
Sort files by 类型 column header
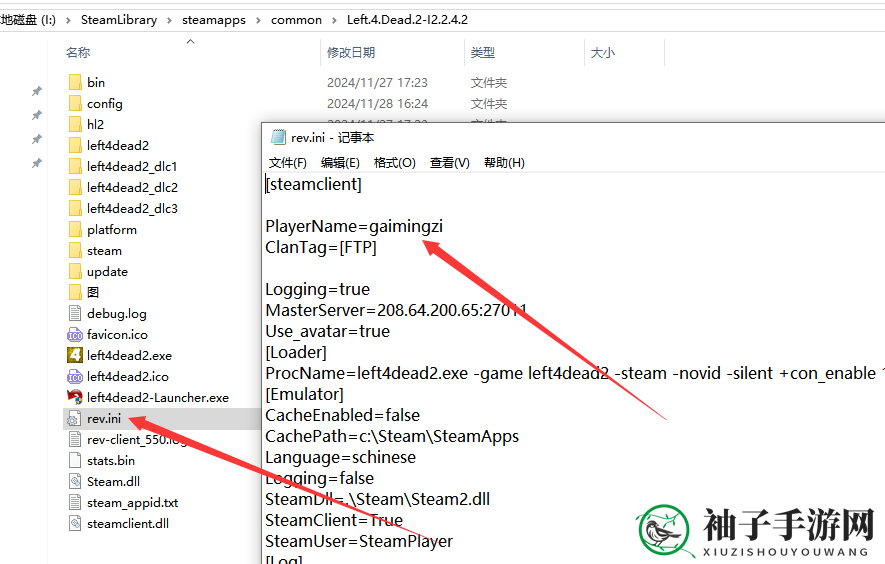pos(483,53)
